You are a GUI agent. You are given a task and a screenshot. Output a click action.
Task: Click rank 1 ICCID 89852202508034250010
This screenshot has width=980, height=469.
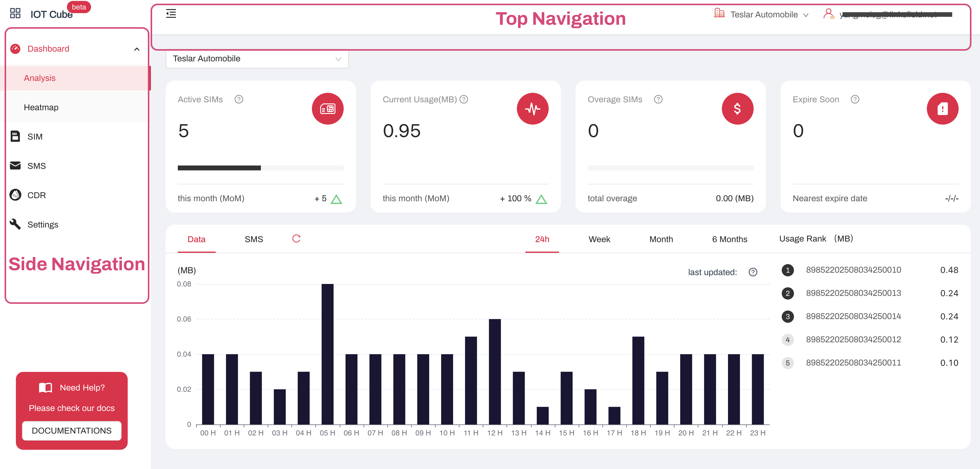pos(853,270)
